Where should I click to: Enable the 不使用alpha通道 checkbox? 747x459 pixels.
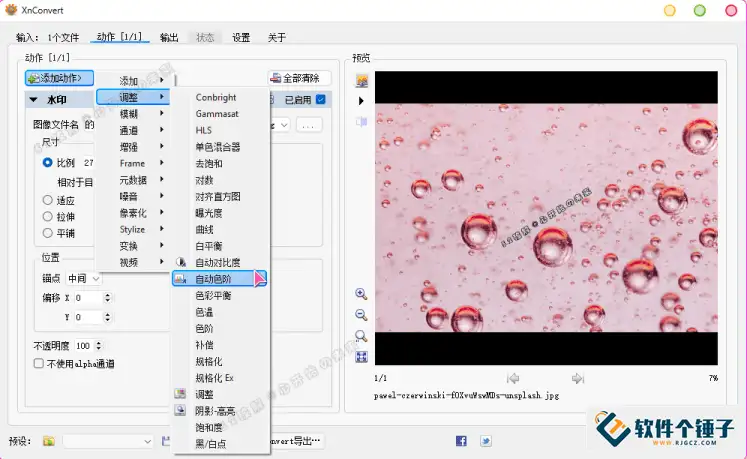click(39, 364)
